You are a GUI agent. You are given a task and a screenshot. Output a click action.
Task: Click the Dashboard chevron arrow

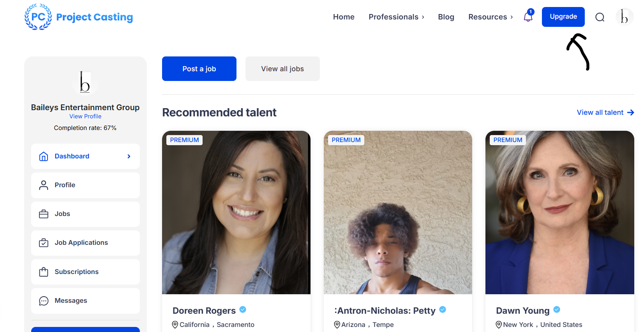129,156
